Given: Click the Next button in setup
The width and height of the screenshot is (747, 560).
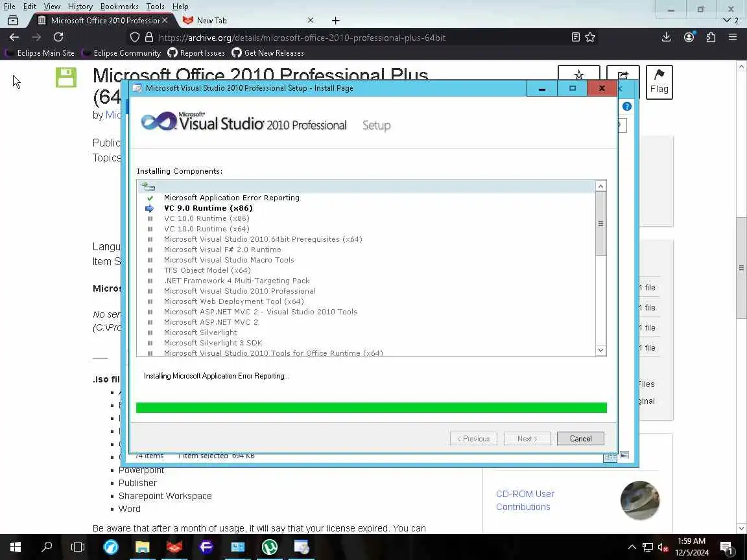Looking at the screenshot, I should pyautogui.click(x=527, y=439).
